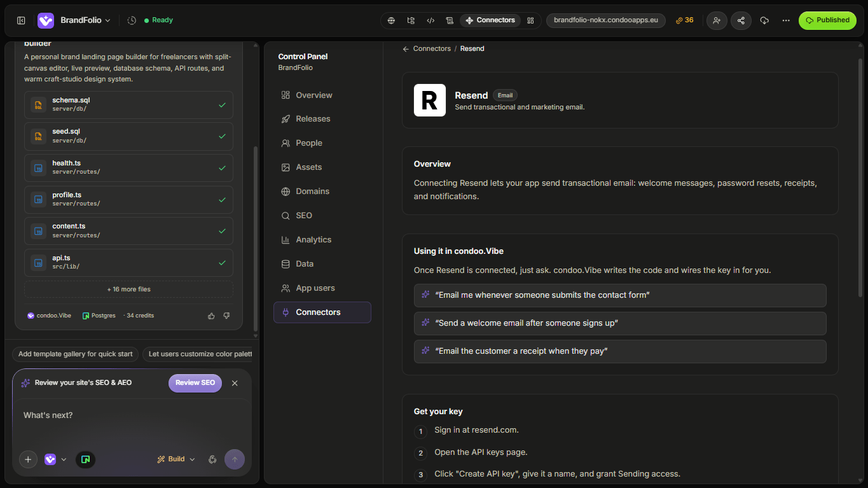Open seed.sql file card
868x488 pixels.
pyautogui.click(x=128, y=136)
